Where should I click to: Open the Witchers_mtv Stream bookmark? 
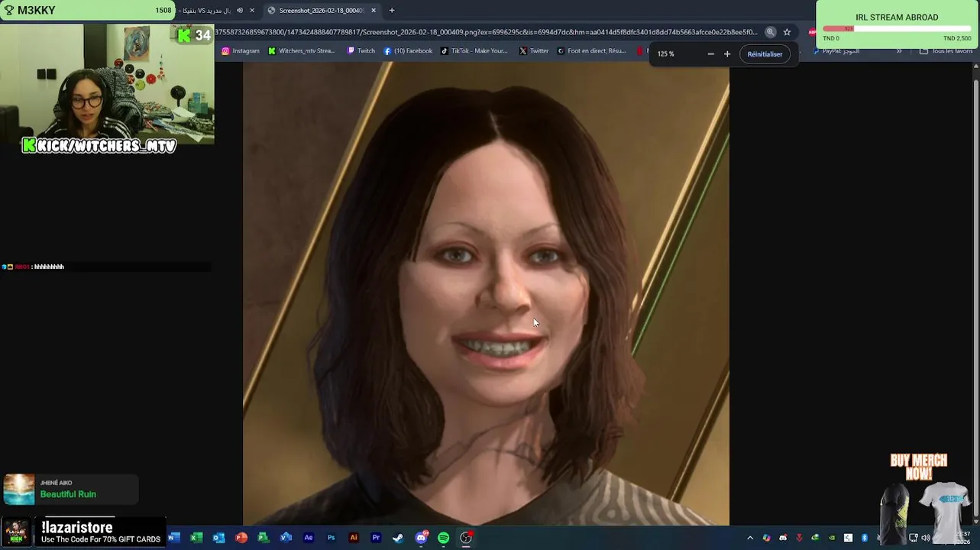302,51
